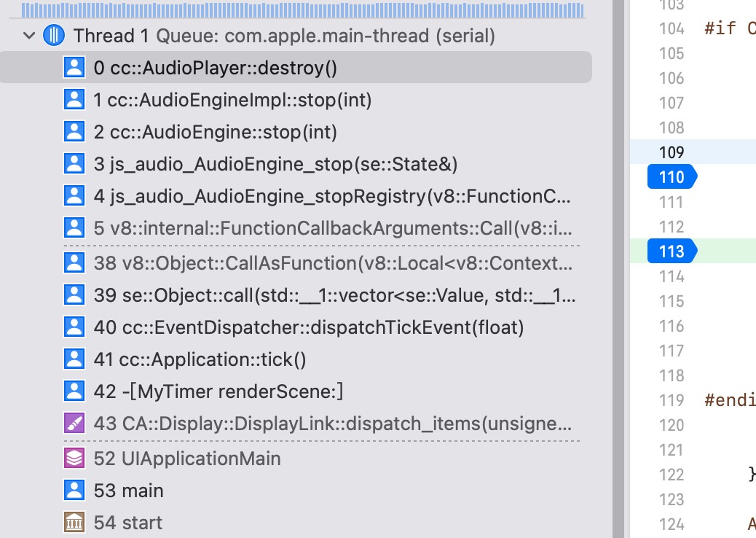Viewport: 756px width, 538px height.
Task: Select frame 5 FunctionCallbackArguments::Call
Action: tap(333, 228)
